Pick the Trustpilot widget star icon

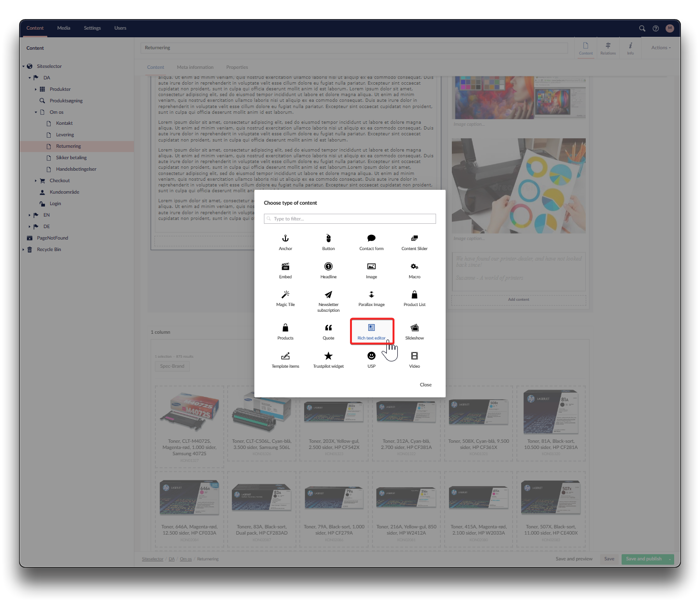[x=328, y=356]
